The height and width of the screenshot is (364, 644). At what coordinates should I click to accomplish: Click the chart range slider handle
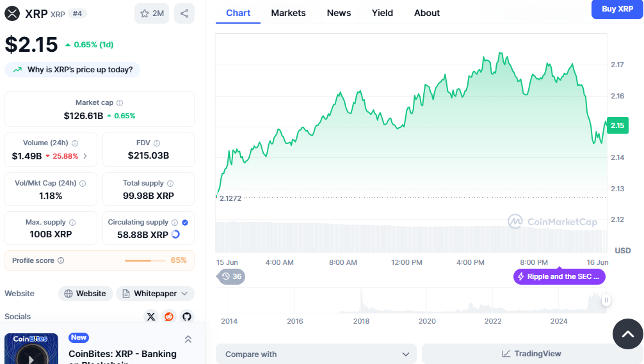pos(606,300)
